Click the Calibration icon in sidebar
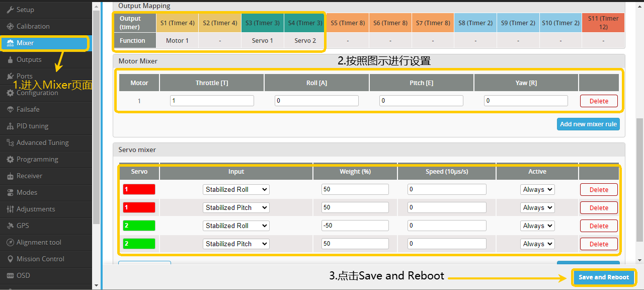This screenshot has height=290, width=644. point(11,26)
